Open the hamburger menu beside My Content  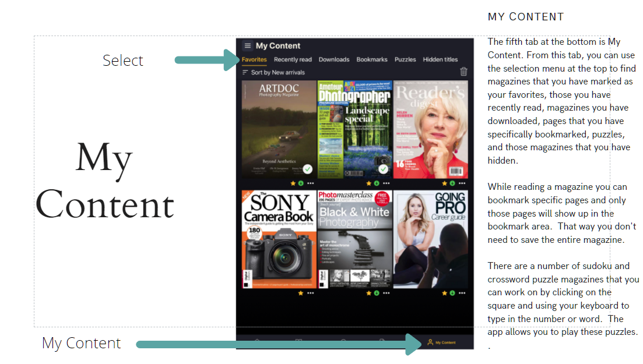tap(247, 45)
